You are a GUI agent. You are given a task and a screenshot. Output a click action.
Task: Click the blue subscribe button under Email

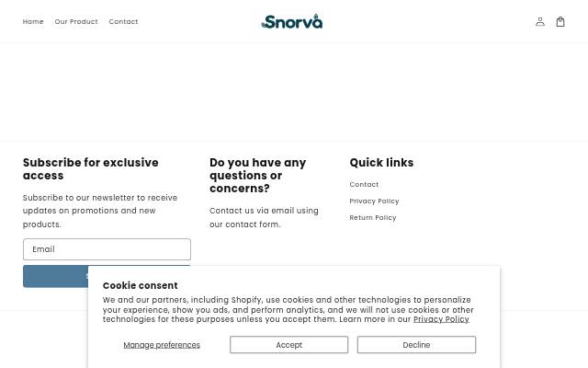[x=55, y=276]
